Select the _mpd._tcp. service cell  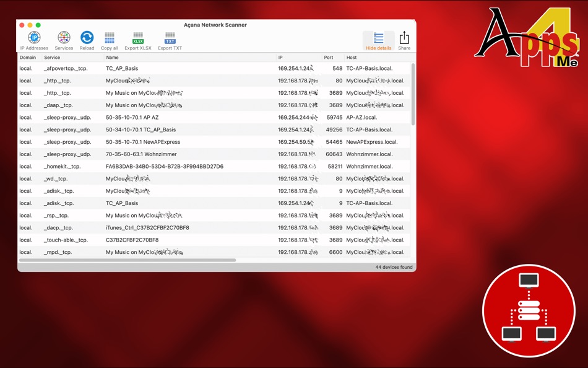click(58, 252)
